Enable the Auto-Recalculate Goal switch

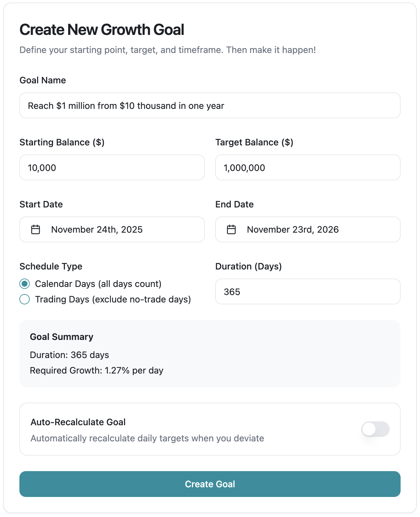[x=375, y=429]
